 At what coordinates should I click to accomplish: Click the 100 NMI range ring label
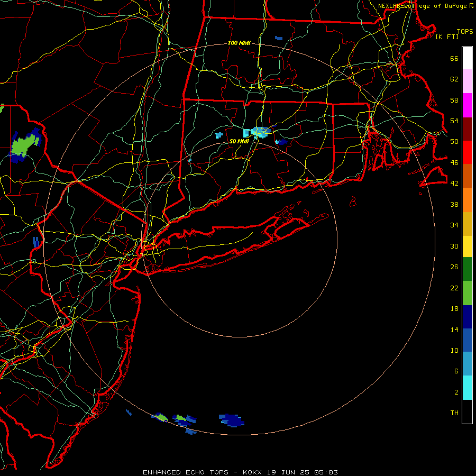click(x=239, y=43)
